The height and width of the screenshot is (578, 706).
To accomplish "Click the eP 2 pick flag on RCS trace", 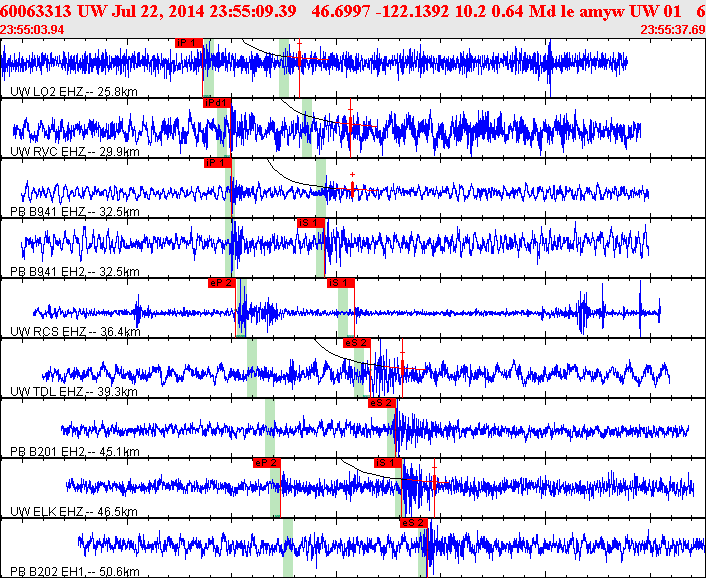I will pos(222,283).
